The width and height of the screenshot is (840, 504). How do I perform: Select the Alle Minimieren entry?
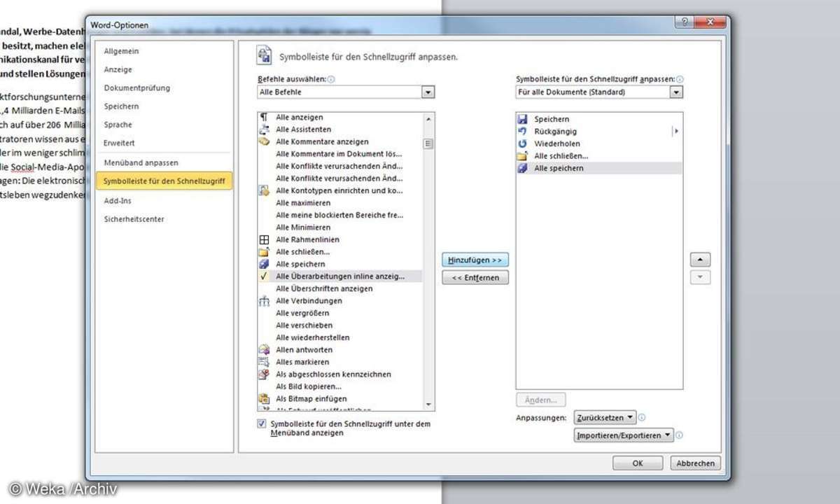pyautogui.click(x=339, y=227)
